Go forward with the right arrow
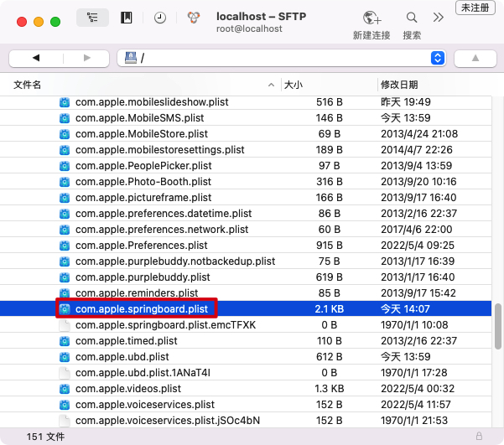 (86, 58)
